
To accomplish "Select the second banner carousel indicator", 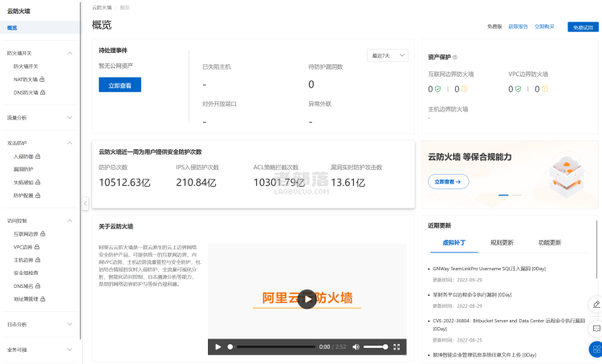I will tap(516, 195).
